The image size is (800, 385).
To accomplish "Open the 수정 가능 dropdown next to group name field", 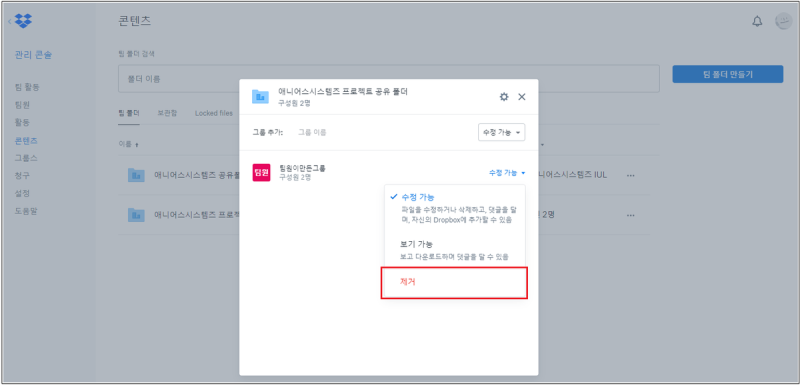I will pyautogui.click(x=501, y=133).
